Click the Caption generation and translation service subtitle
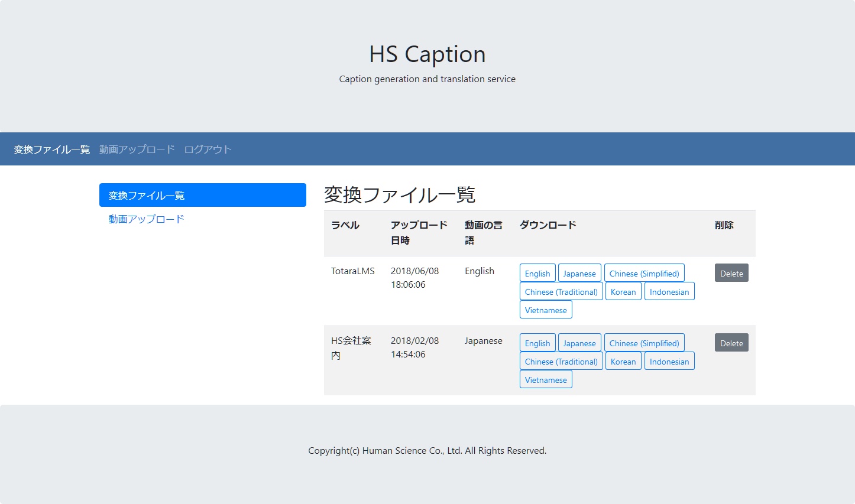 point(427,79)
